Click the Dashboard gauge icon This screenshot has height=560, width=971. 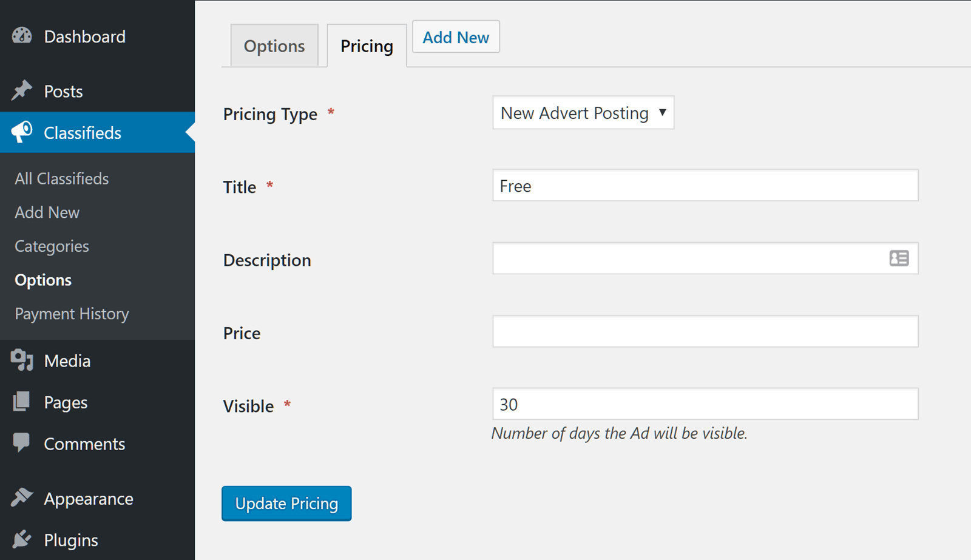point(22,36)
